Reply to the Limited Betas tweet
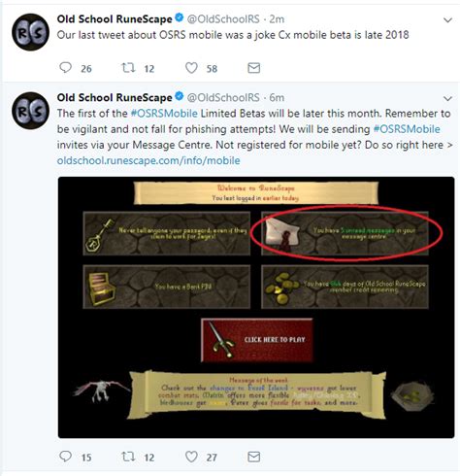Image resolution: width=460 pixels, height=476 pixels. coord(66,457)
